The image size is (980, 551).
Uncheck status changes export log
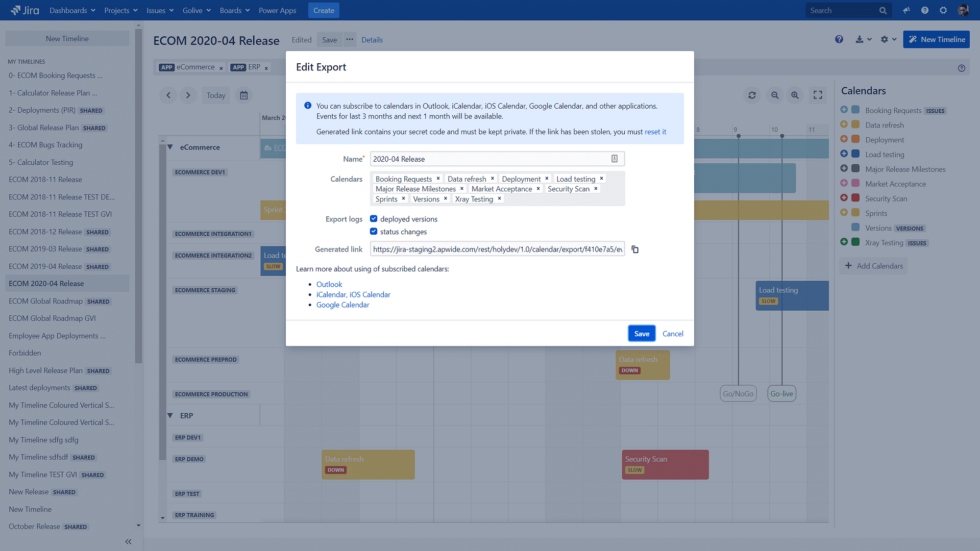click(x=374, y=231)
